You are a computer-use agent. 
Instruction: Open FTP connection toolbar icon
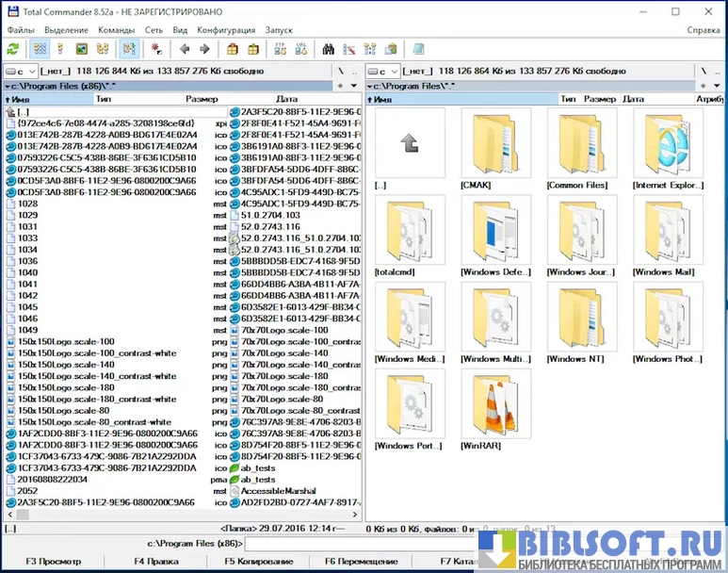(x=280, y=49)
